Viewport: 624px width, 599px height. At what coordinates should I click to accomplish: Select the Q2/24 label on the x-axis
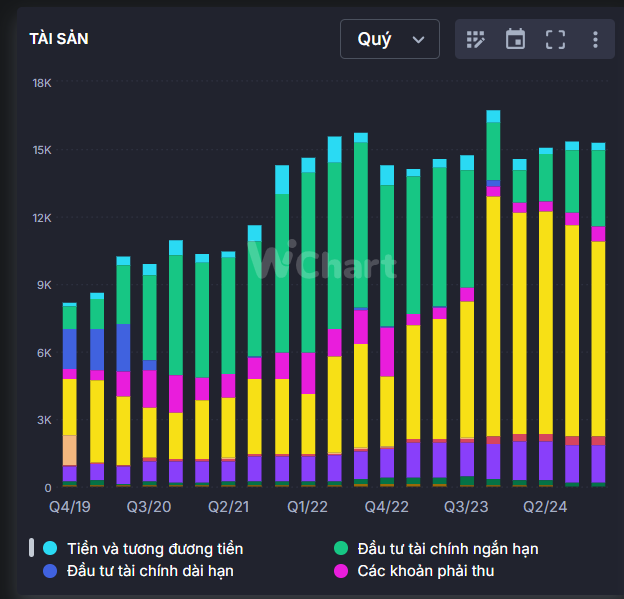coord(545,507)
